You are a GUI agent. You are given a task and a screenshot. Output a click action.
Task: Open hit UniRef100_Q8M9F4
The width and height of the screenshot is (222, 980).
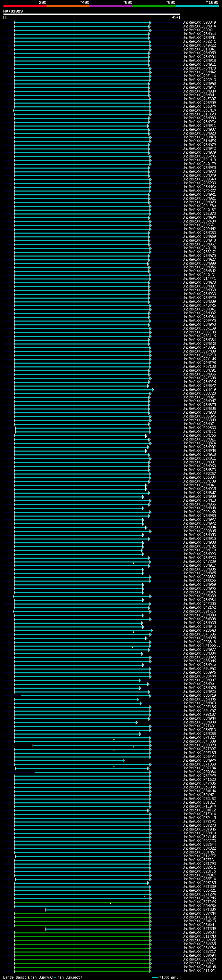[199, 26]
